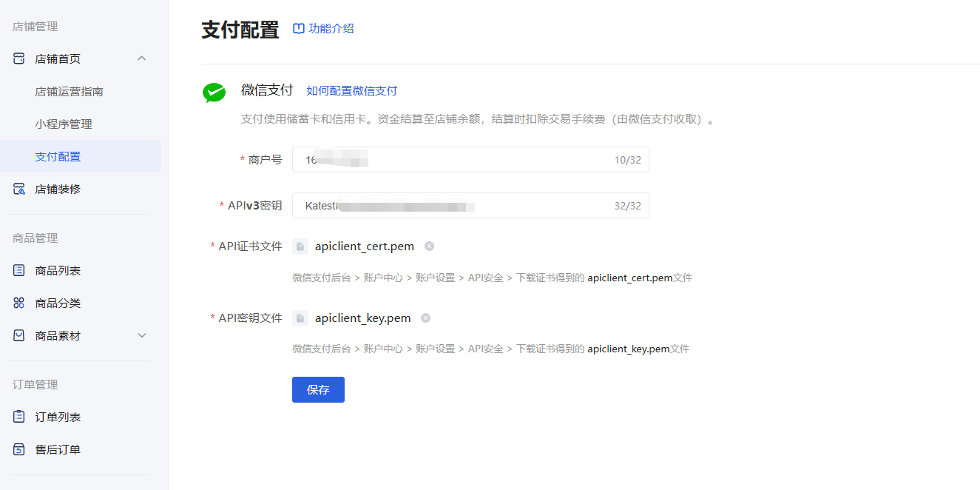Open 店铺运营指南 in sidebar
Viewport: 980px width, 490px height.
coord(69,92)
